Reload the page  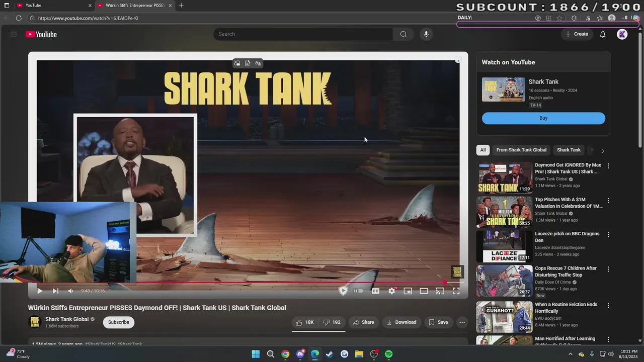tap(19, 18)
